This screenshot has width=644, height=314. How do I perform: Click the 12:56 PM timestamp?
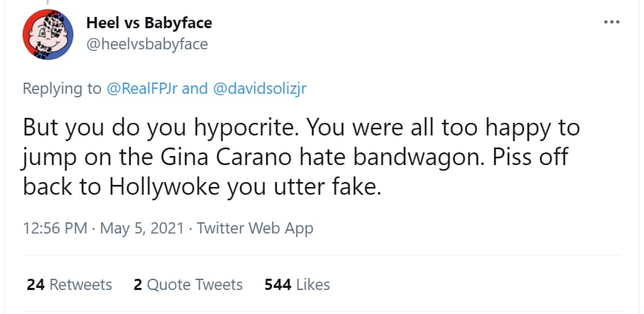(54, 228)
